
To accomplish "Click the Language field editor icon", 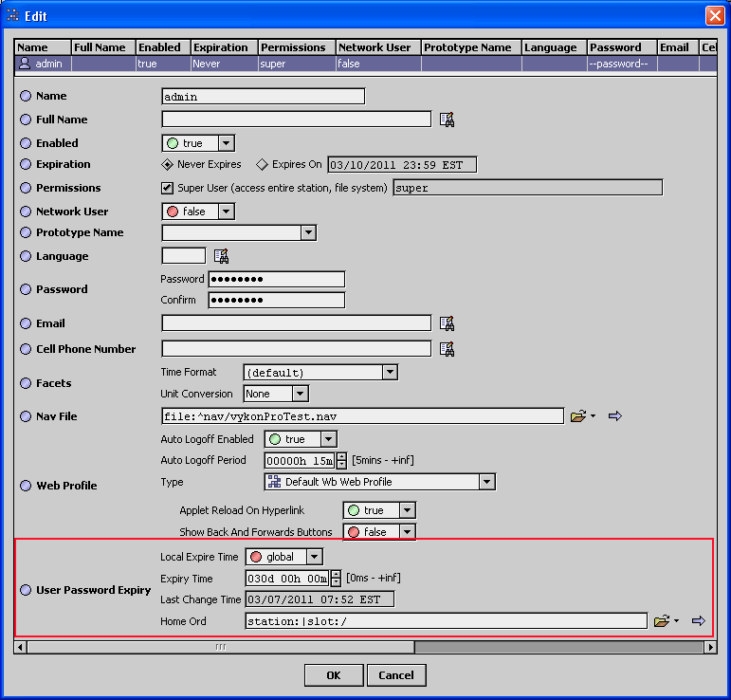I will pos(221,256).
